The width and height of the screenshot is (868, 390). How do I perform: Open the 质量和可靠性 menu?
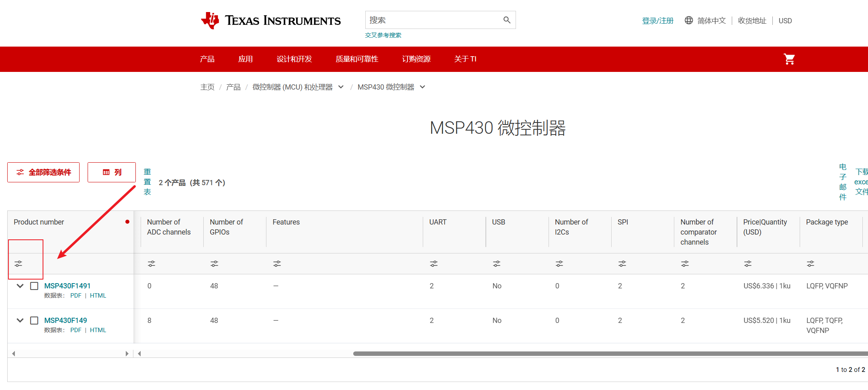coord(357,59)
